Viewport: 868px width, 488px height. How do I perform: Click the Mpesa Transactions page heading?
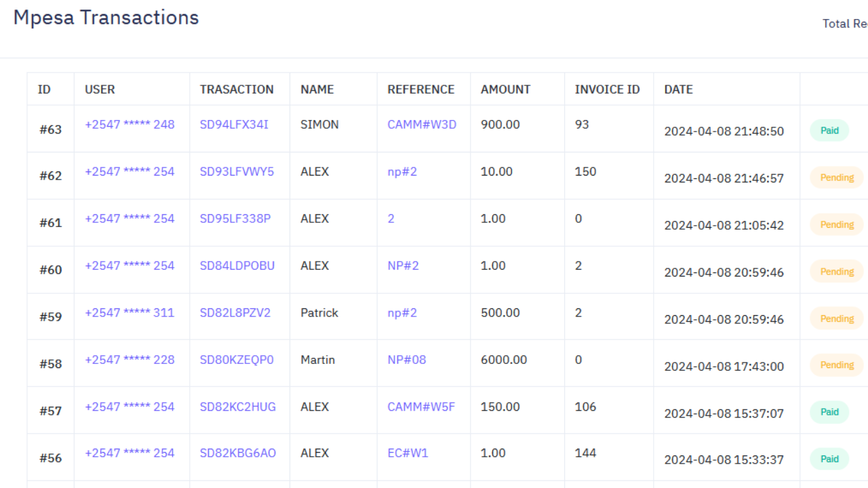106,18
